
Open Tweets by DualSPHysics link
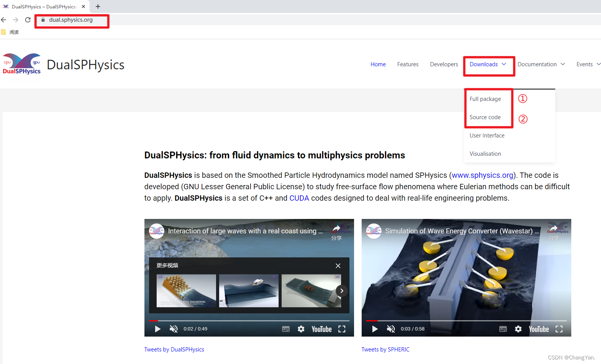[174, 350]
